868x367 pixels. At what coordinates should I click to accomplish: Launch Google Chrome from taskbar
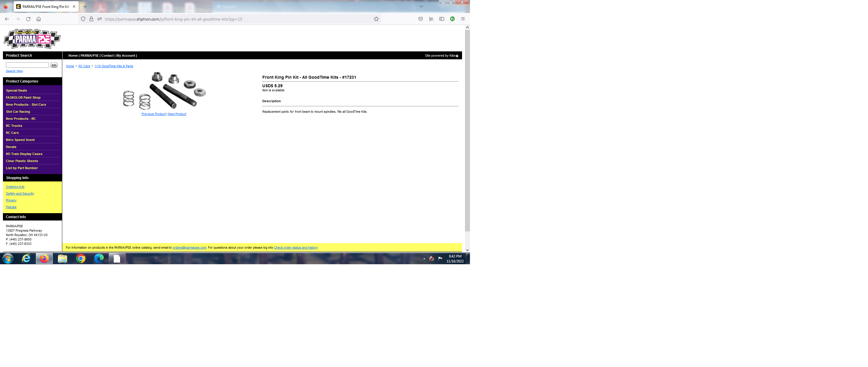click(x=80, y=259)
